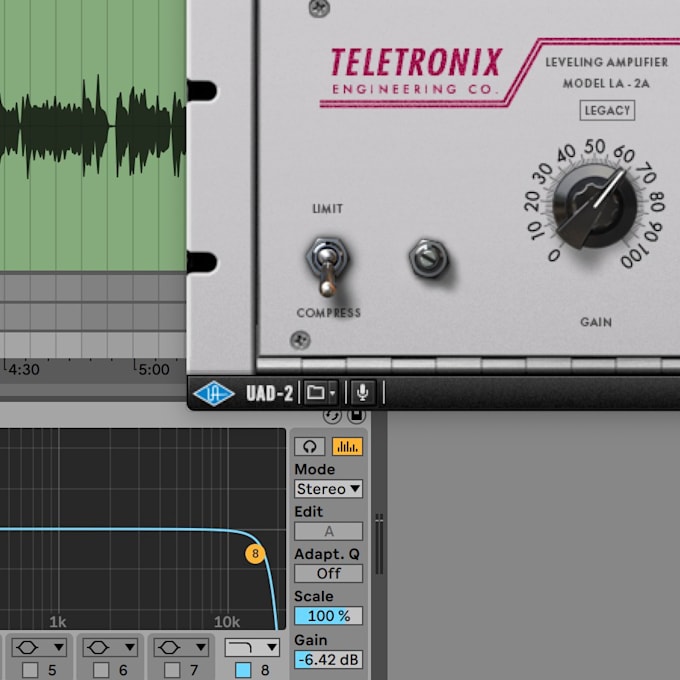Open the Stereo mode dropdown

point(328,489)
